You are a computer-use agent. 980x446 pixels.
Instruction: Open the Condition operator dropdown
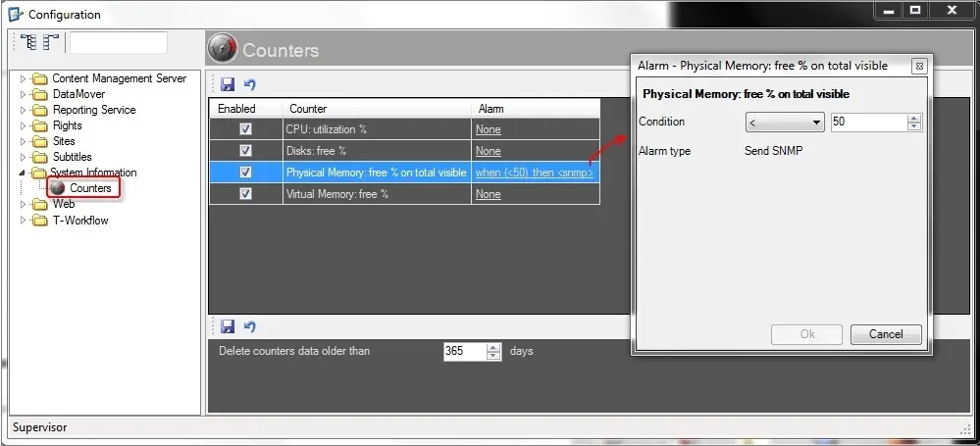point(785,123)
